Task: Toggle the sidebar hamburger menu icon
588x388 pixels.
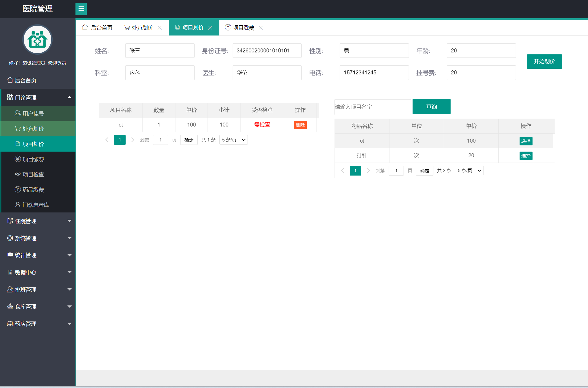Action: pyautogui.click(x=81, y=9)
